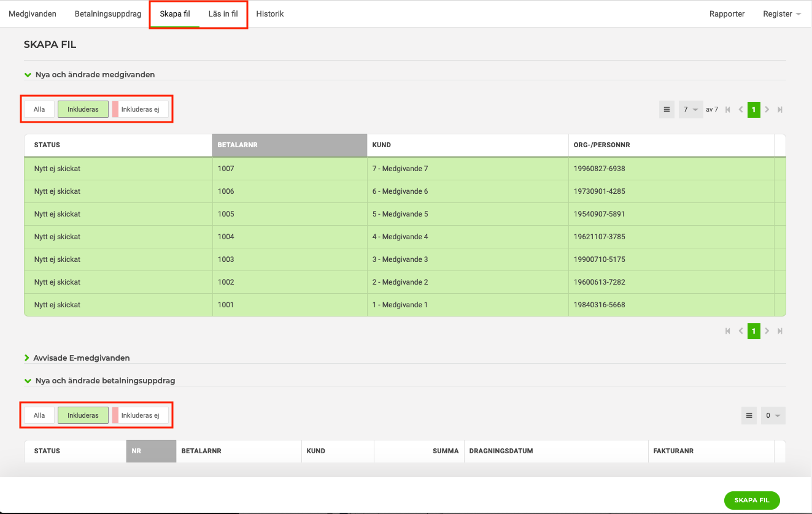812x514 pixels.
Task: Select Inkluderas filter for medgivanden
Action: [x=83, y=109]
